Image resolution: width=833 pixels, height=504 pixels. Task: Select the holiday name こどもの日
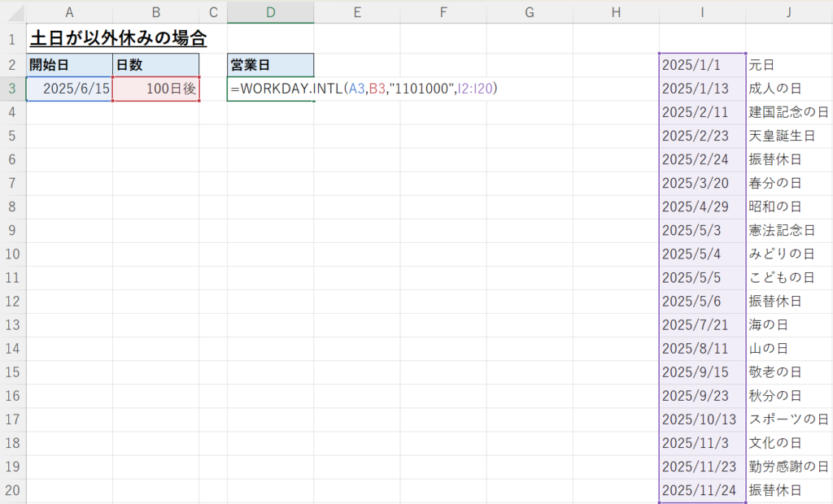[x=782, y=278]
